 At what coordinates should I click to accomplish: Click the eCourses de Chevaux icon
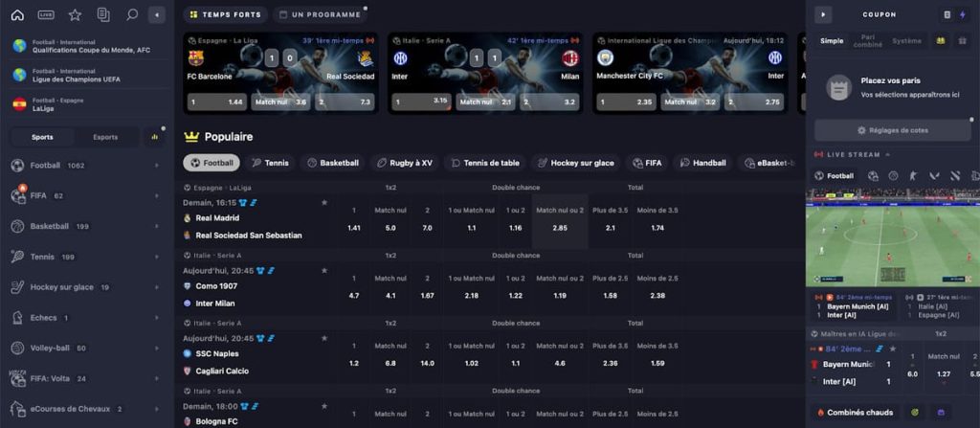18,409
